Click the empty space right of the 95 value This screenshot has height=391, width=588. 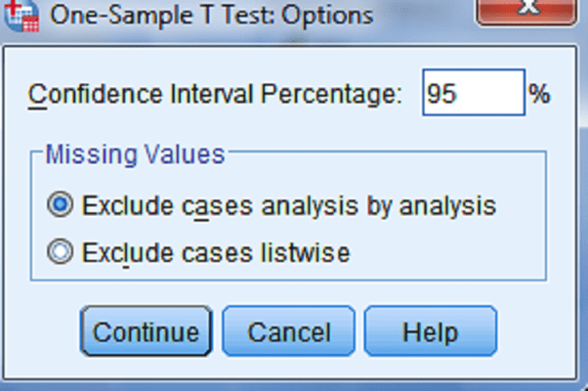490,93
